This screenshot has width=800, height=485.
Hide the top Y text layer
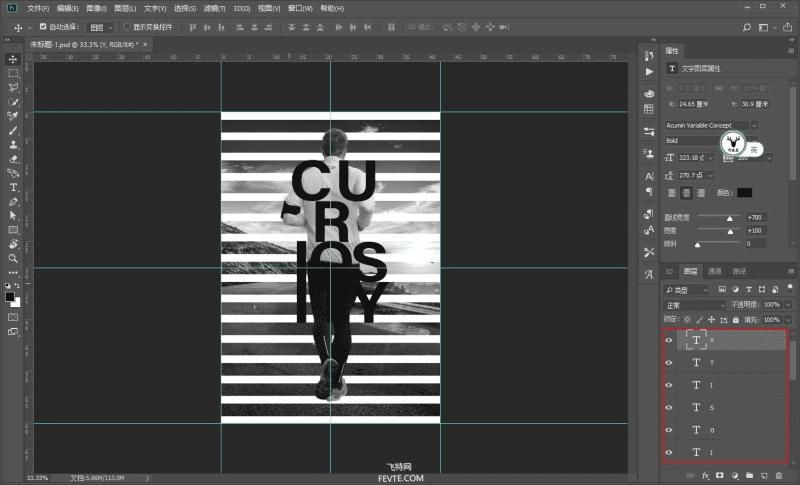669,340
